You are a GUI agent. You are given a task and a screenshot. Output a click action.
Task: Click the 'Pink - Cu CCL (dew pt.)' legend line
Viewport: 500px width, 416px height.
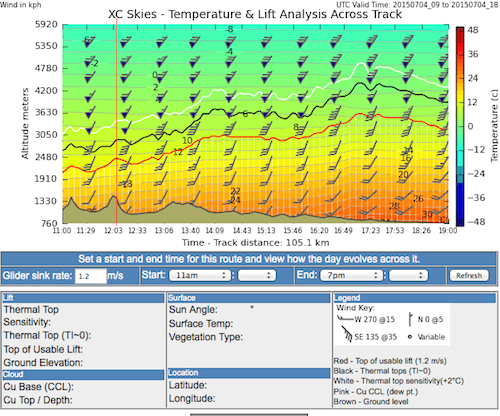click(x=376, y=392)
